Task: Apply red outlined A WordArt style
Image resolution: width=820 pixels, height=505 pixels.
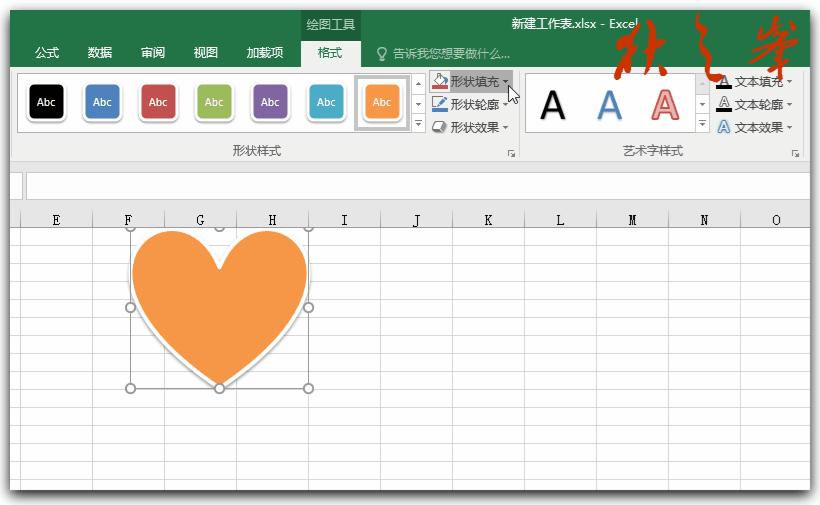Action: click(665, 105)
